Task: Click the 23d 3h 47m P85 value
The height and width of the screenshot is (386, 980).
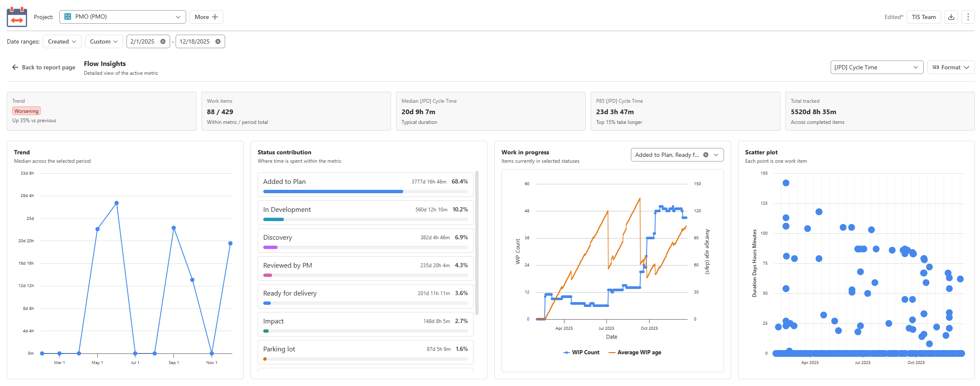Action: (615, 112)
